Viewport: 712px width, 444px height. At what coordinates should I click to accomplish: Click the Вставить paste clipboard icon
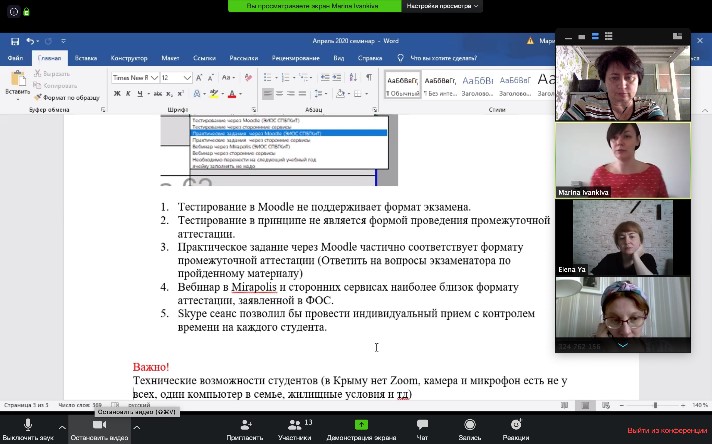[x=18, y=79]
